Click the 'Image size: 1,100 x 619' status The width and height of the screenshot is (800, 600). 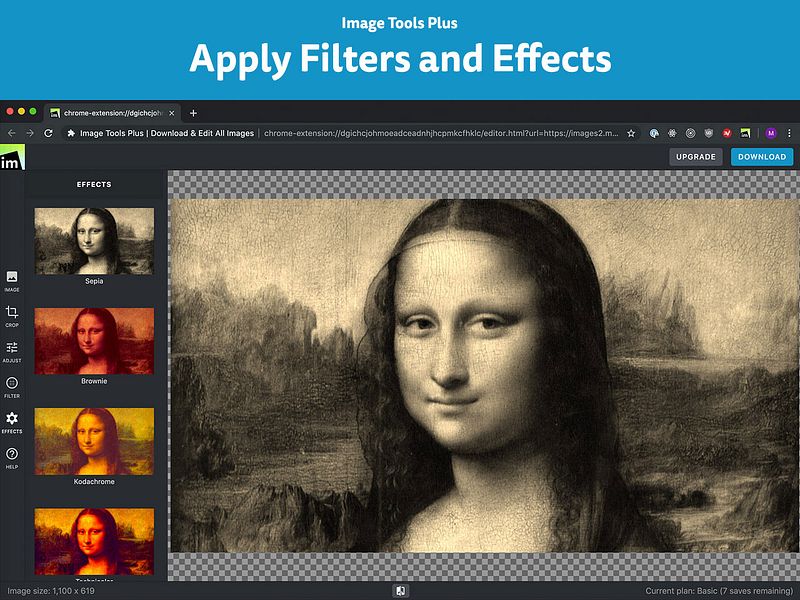[51, 591]
